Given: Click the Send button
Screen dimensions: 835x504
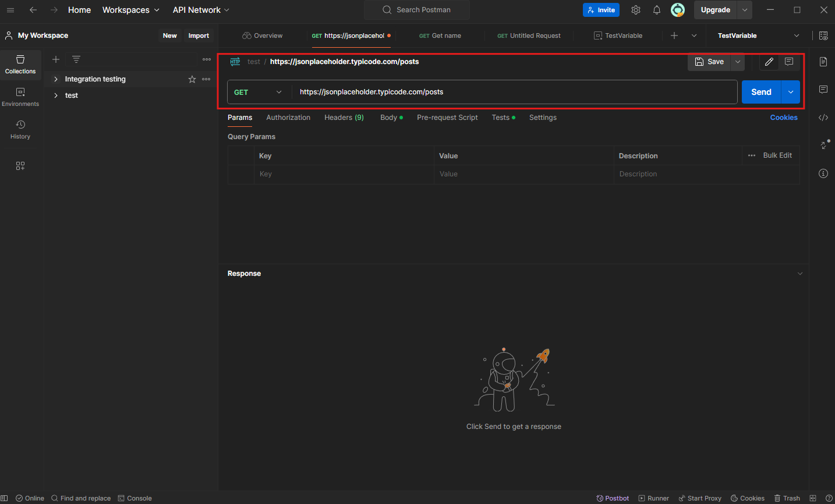Looking at the screenshot, I should [x=761, y=92].
